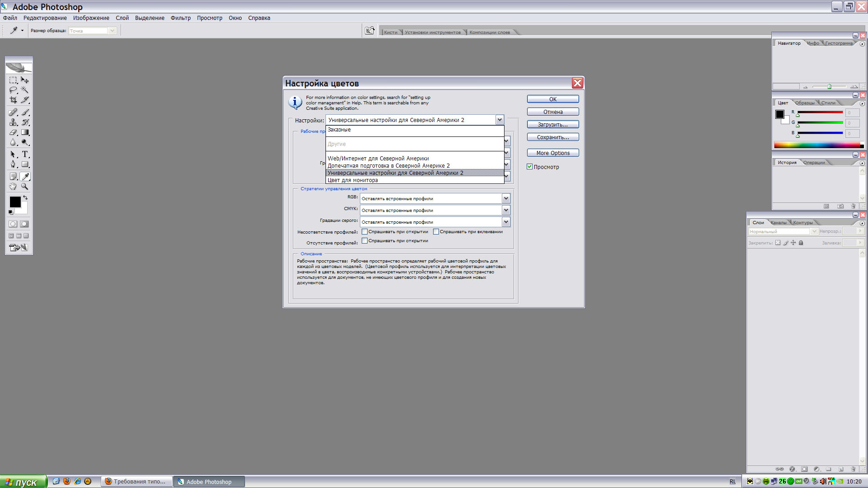Click the Загрузить... button
The height and width of the screenshot is (488, 868).
coord(553,124)
